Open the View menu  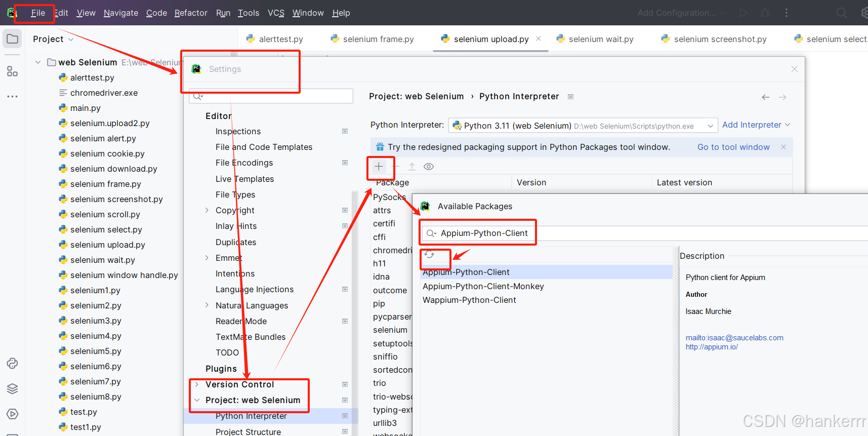coord(86,13)
